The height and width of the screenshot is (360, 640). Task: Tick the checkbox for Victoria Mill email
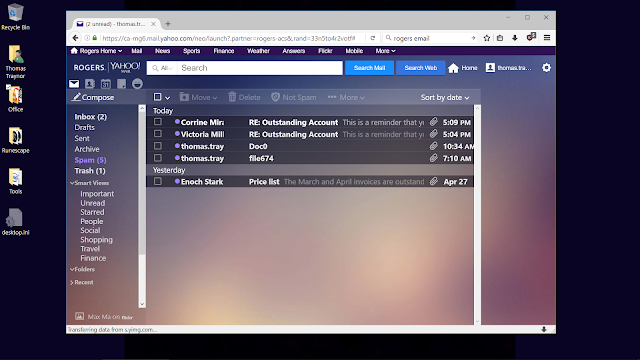158,133
